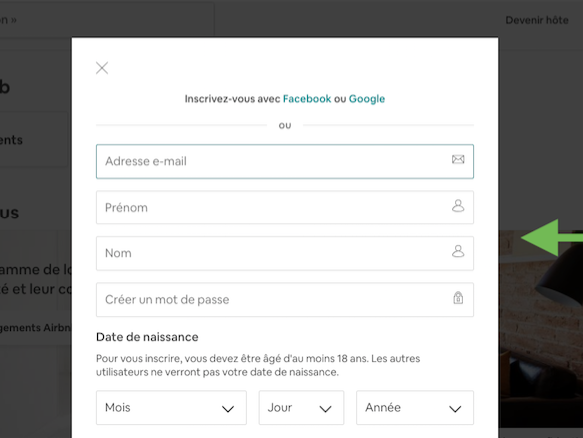The height and width of the screenshot is (438, 583).
Task: Click the chevron arrow in the Année selector
Action: [455, 409]
